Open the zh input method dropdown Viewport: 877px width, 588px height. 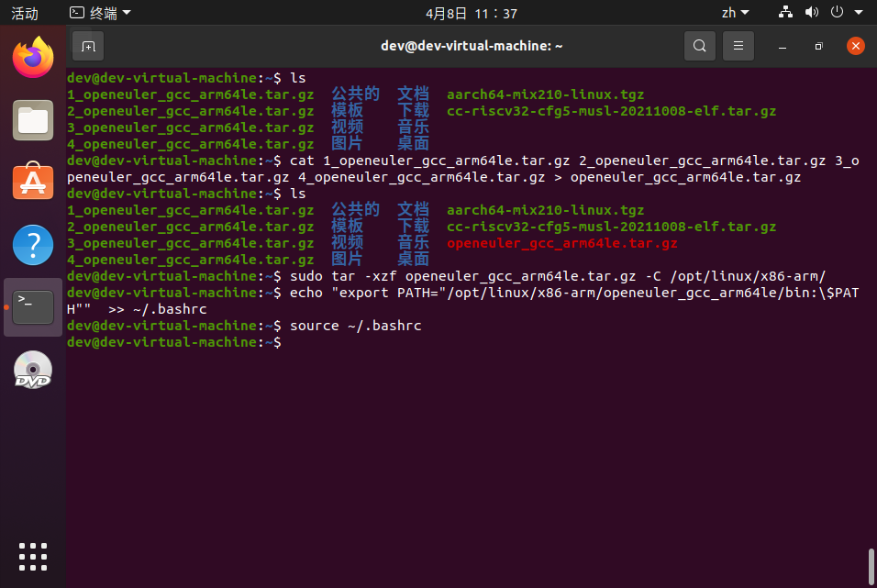(x=735, y=13)
